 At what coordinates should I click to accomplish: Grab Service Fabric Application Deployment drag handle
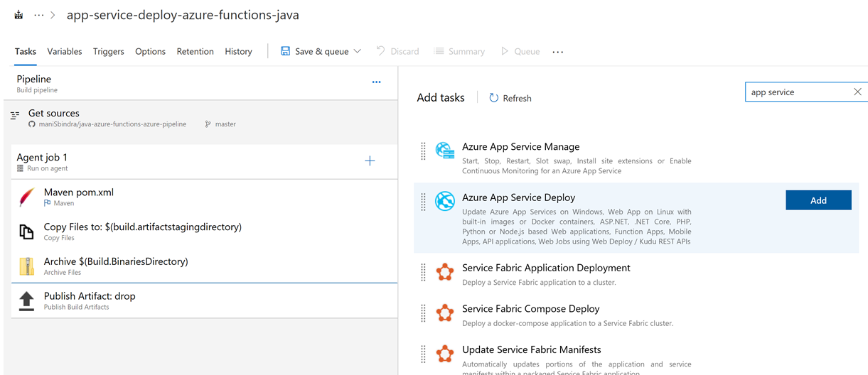(423, 272)
